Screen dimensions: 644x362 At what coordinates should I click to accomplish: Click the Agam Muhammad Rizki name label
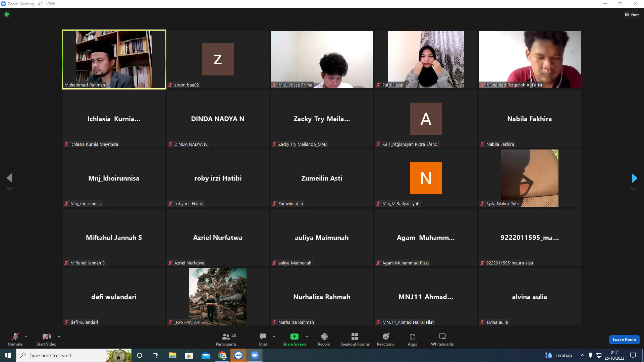pyautogui.click(x=406, y=263)
